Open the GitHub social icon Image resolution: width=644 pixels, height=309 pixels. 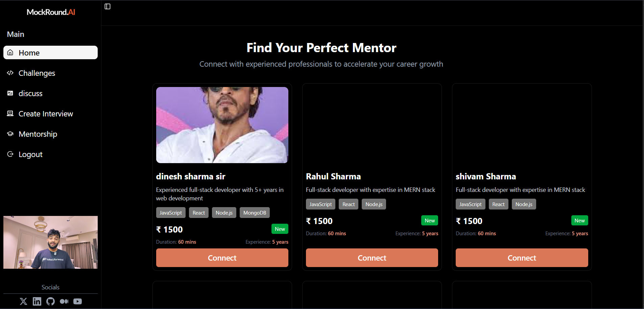(x=50, y=301)
